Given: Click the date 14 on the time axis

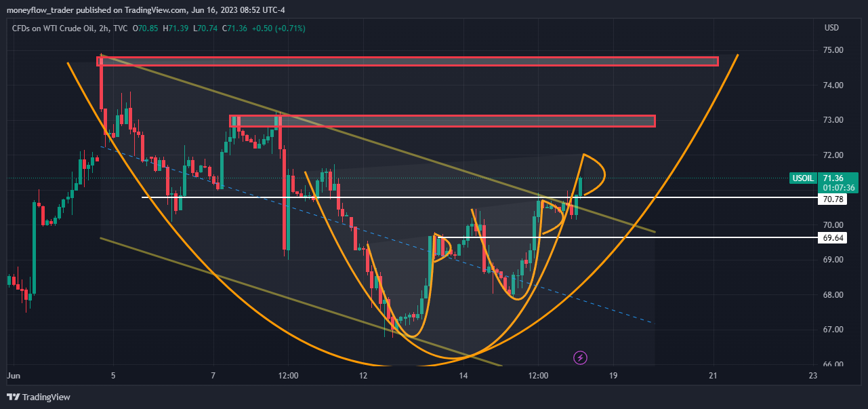Looking at the screenshot, I should [463, 375].
